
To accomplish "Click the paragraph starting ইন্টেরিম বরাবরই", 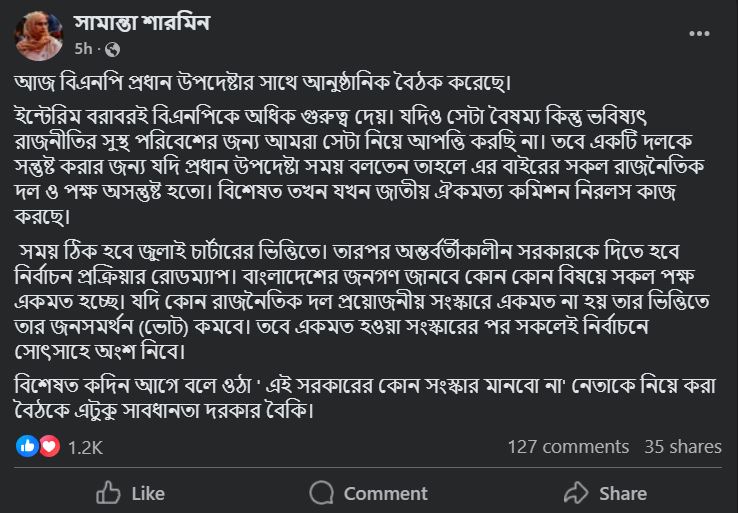I will (360, 167).
